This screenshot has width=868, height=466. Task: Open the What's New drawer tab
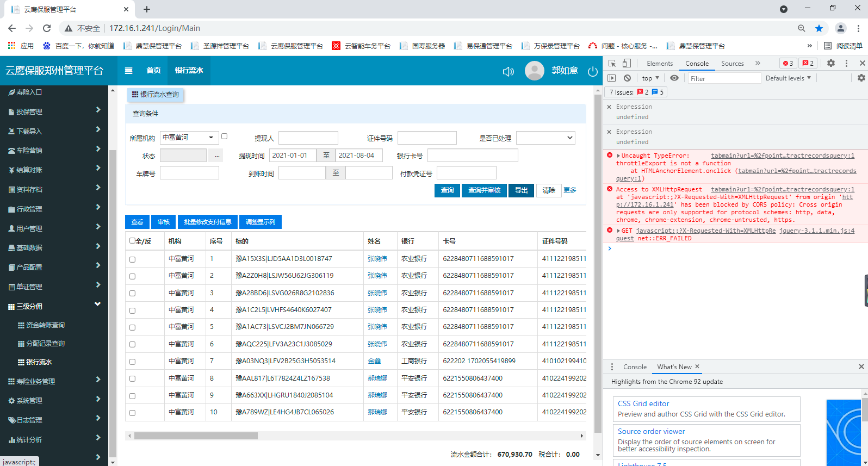674,367
